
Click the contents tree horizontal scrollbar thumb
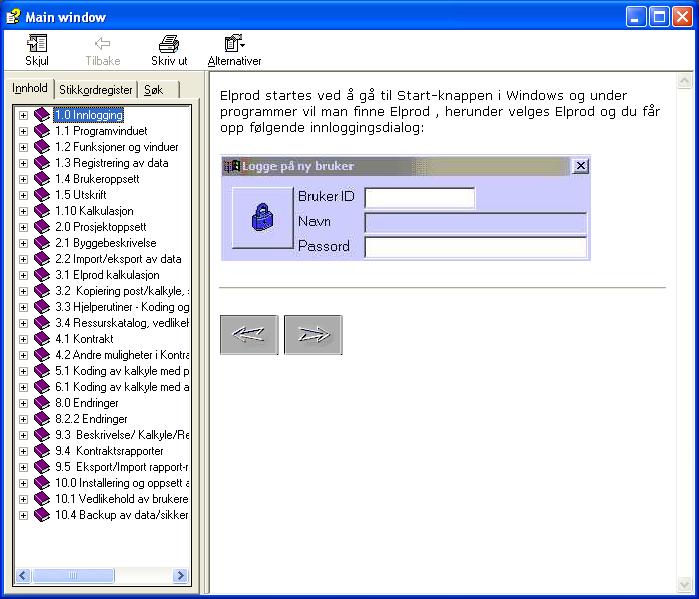pos(73,575)
